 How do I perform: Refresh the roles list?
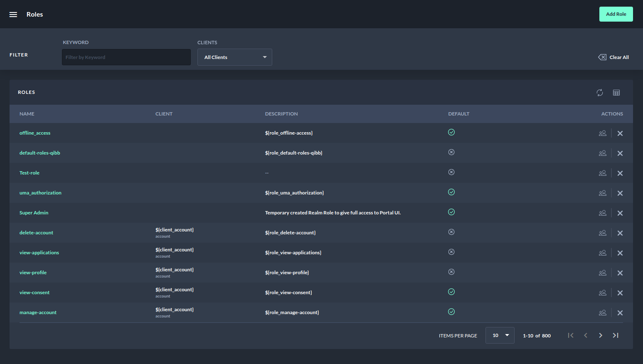(x=599, y=93)
